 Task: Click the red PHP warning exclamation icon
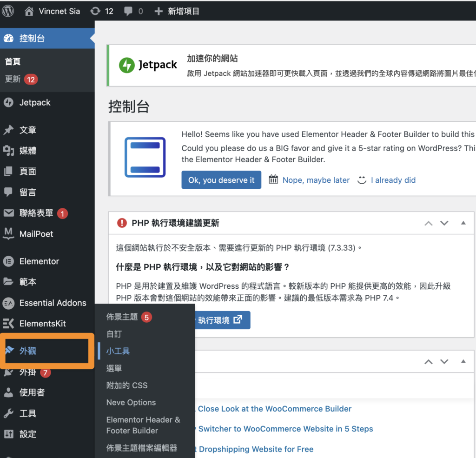122,223
